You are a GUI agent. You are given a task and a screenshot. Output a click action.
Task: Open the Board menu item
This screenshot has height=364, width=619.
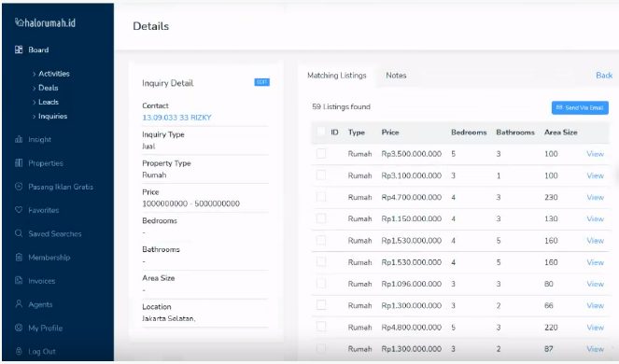[x=38, y=49]
